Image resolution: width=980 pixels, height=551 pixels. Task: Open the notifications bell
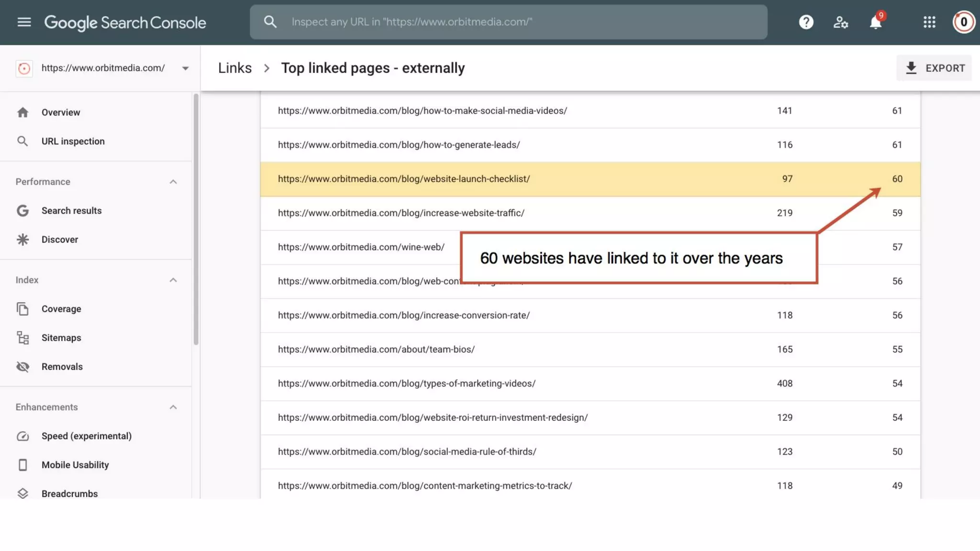(x=875, y=22)
